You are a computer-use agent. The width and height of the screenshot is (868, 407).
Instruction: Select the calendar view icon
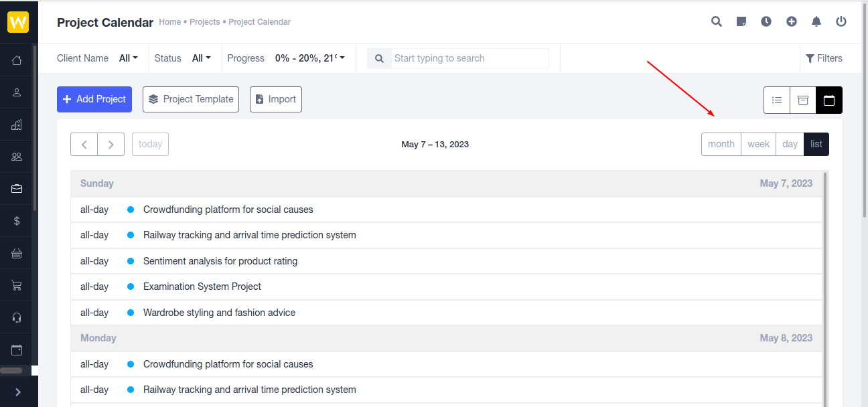coord(829,100)
